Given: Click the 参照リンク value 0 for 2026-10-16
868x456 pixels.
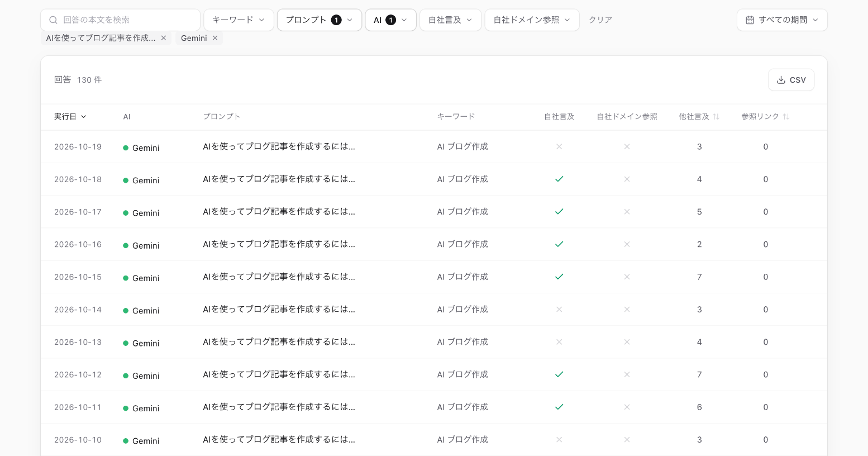Looking at the screenshot, I should point(766,245).
